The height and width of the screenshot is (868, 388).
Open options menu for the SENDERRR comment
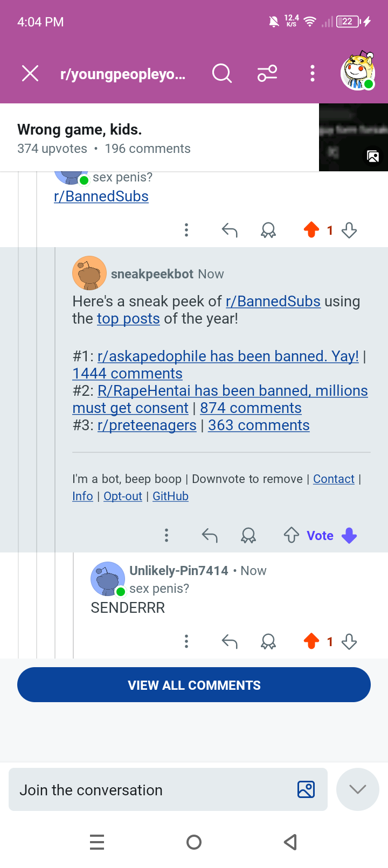pos(186,641)
